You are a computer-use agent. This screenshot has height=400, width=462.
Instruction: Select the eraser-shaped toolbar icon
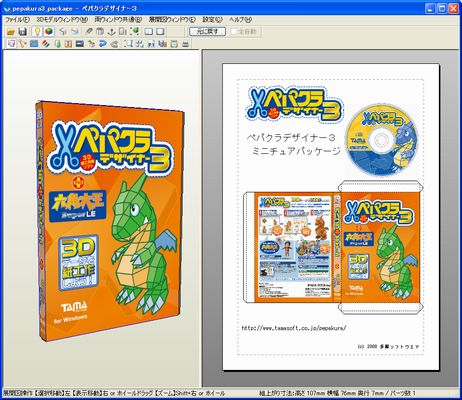(88, 32)
